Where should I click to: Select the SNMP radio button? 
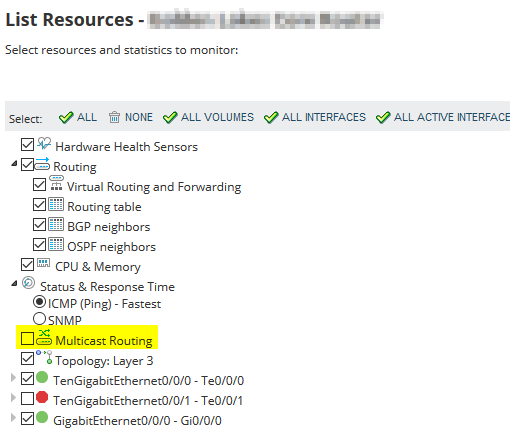39,318
